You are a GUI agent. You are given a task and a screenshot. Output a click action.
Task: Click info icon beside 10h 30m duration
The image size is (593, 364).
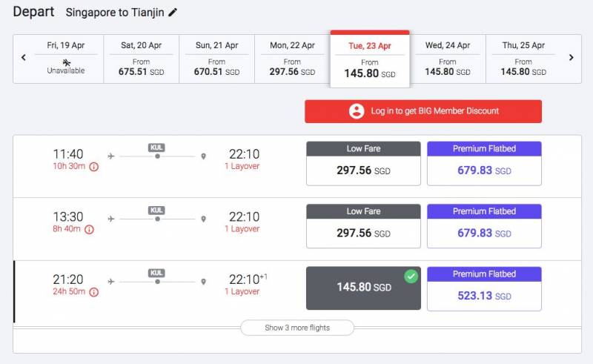[94, 167]
